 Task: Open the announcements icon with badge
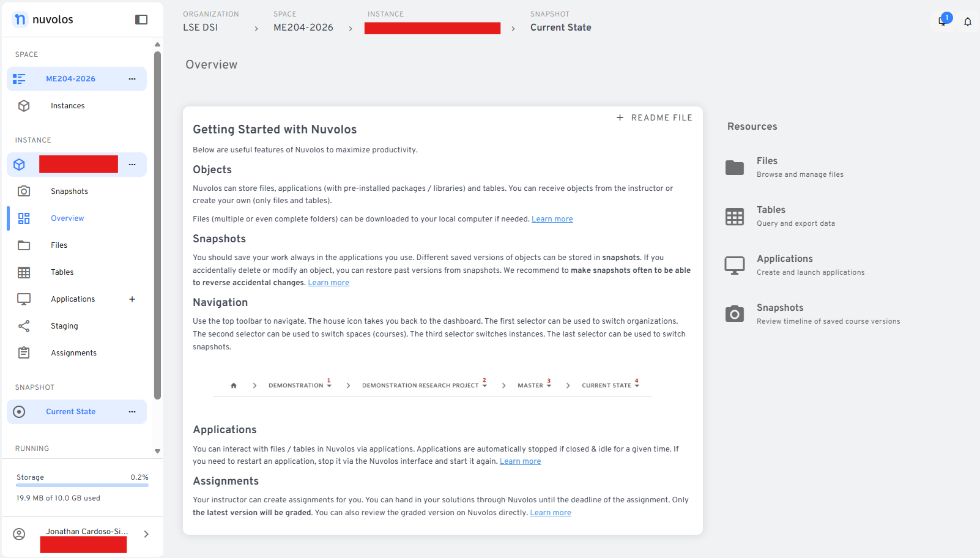[x=945, y=20]
